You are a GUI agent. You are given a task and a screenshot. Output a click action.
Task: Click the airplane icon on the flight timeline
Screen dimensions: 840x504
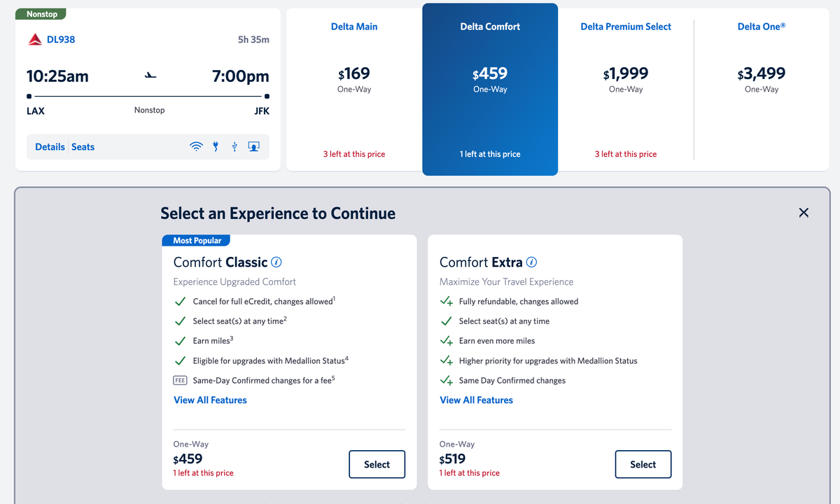coord(149,77)
